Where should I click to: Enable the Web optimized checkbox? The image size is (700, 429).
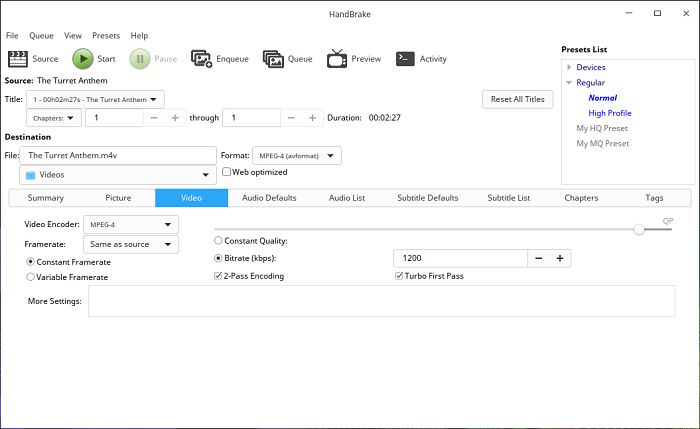(226, 172)
